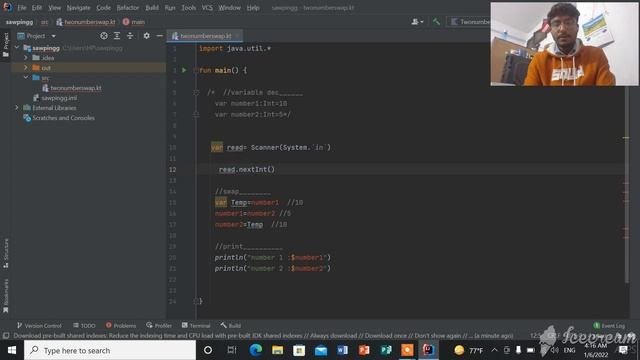Viewport: 640px width, 360px height.
Task: Open the Terminal tool window
Action: pyautogui.click(x=196, y=325)
